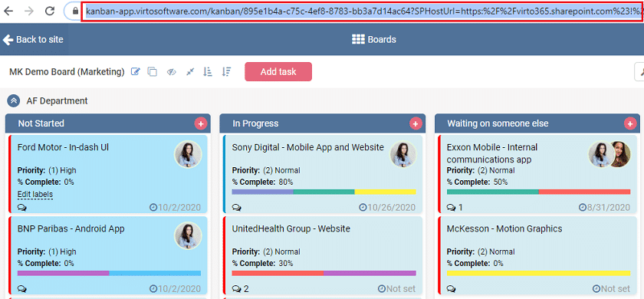This screenshot has height=299, width=644.
Task: Click second assignee avatar on Exxon Mobile card
Action: coord(623,154)
